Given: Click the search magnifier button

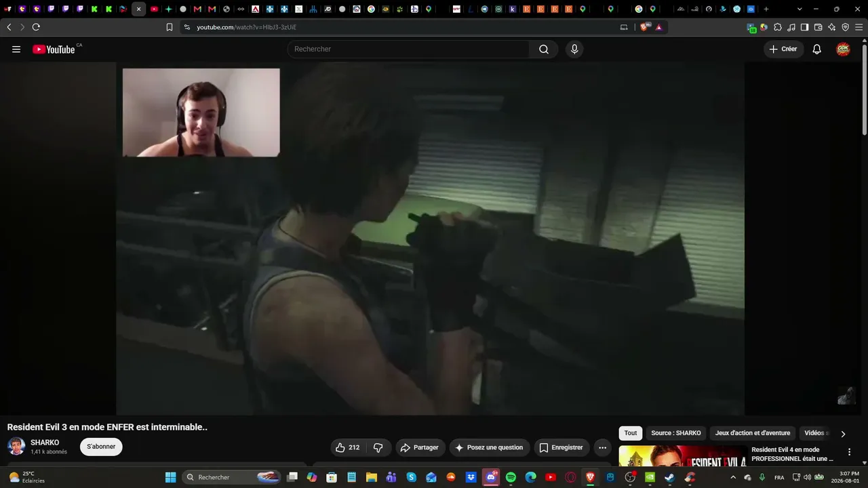Looking at the screenshot, I should pos(544,49).
